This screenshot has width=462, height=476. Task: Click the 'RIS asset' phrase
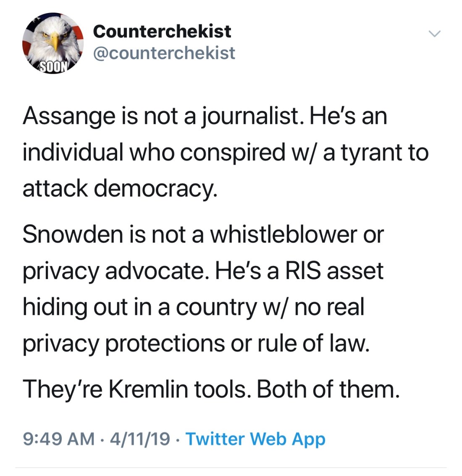(334, 271)
